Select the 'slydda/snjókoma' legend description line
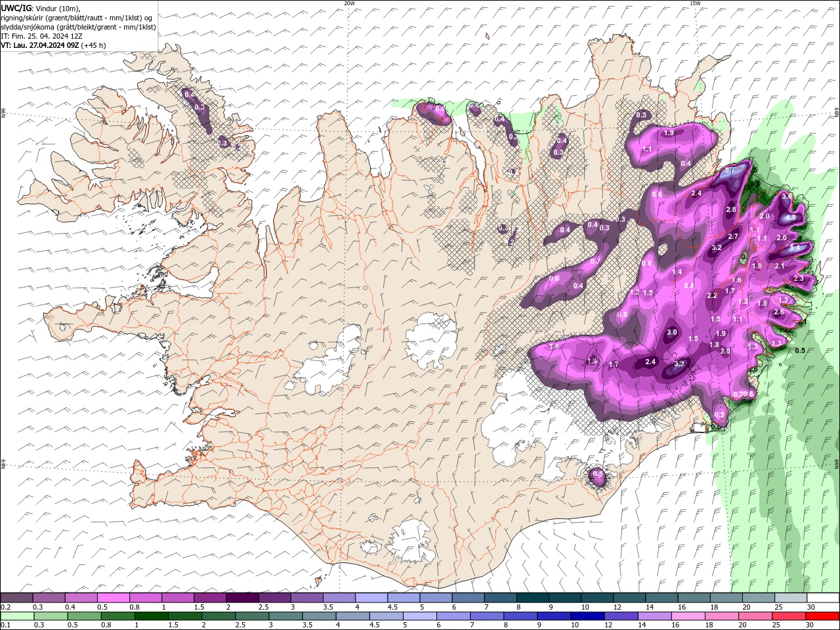This screenshot has width=840, height=630. (x=78, y=27)
